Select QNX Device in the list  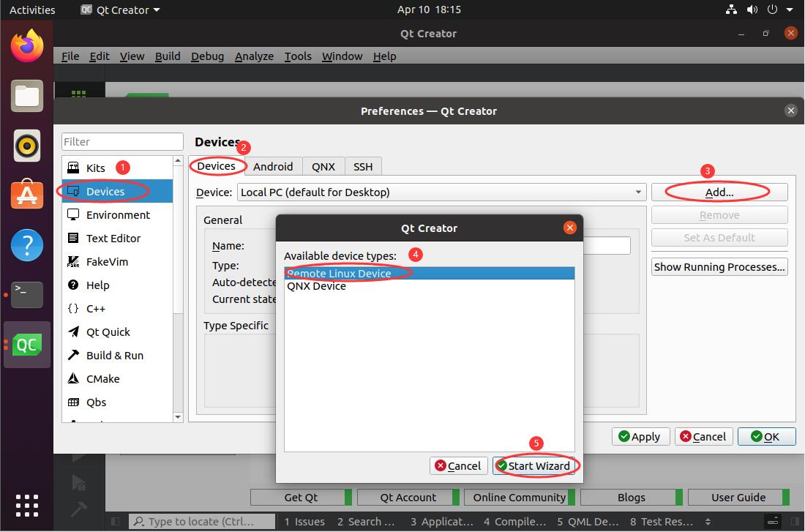coord(429,286)
